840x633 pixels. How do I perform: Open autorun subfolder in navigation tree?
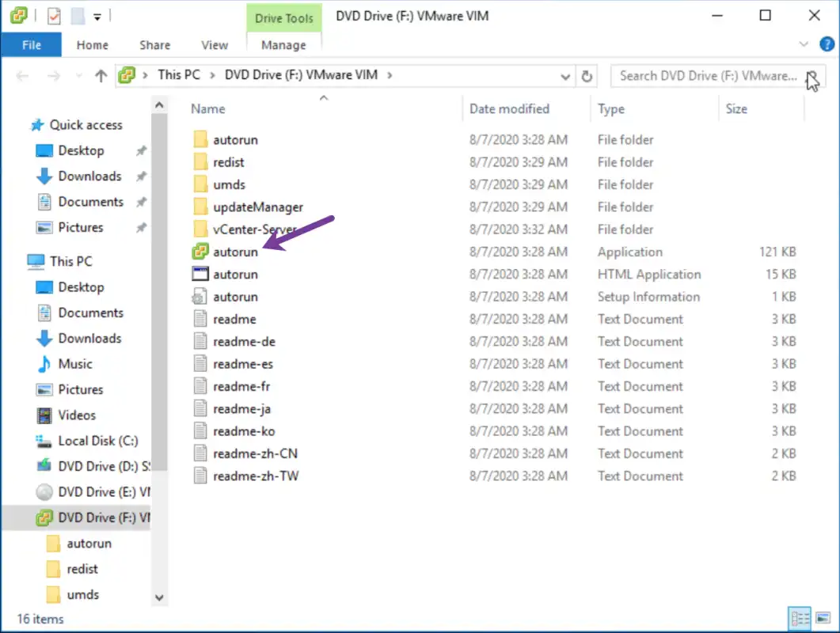coord(89,544)
